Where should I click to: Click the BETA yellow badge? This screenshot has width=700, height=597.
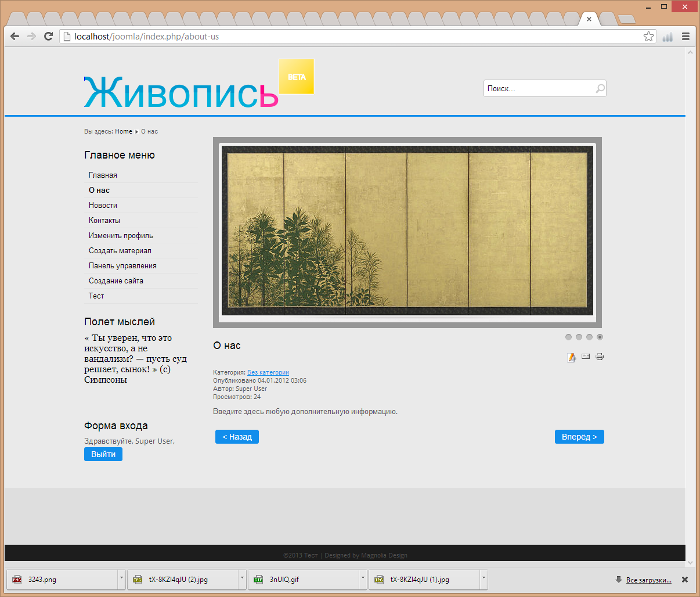pos(297,77)
